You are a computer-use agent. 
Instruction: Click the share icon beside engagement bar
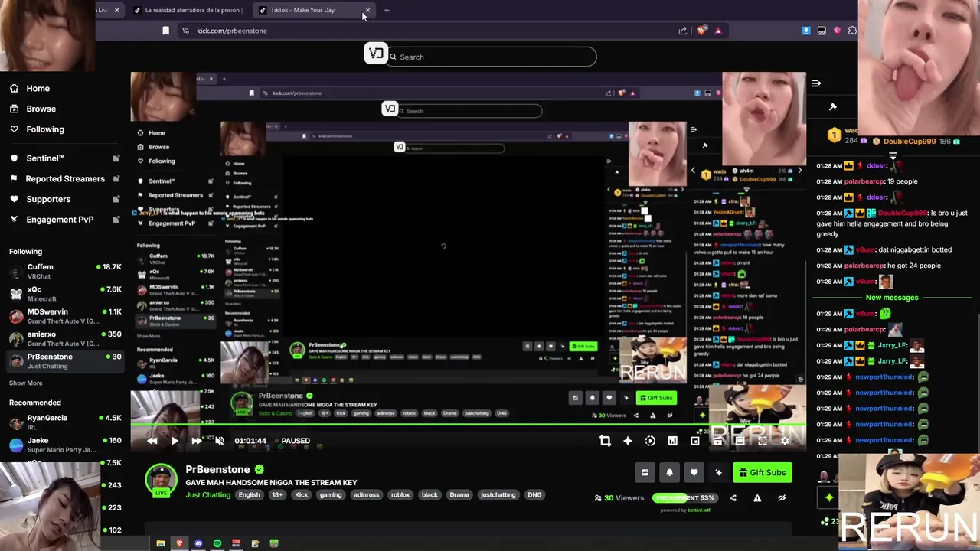733,498
